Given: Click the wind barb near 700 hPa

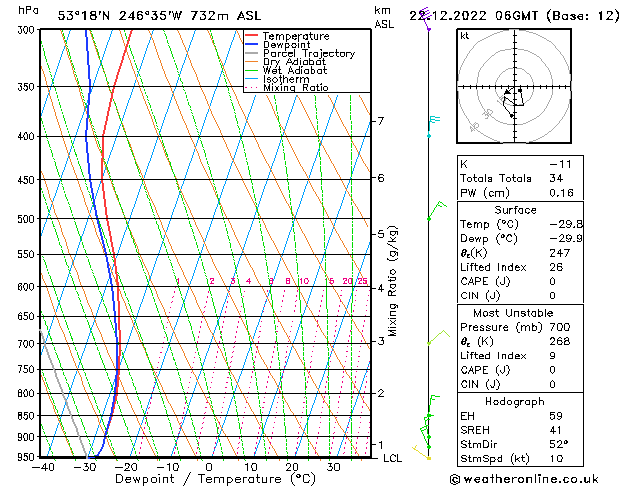Looking at the screenshot, I should pyautogui.click(x=435, y=338).
